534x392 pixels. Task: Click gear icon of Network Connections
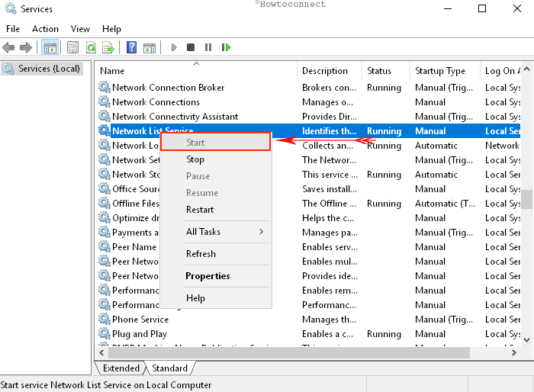pyautogui.click(x=105, y=101)
